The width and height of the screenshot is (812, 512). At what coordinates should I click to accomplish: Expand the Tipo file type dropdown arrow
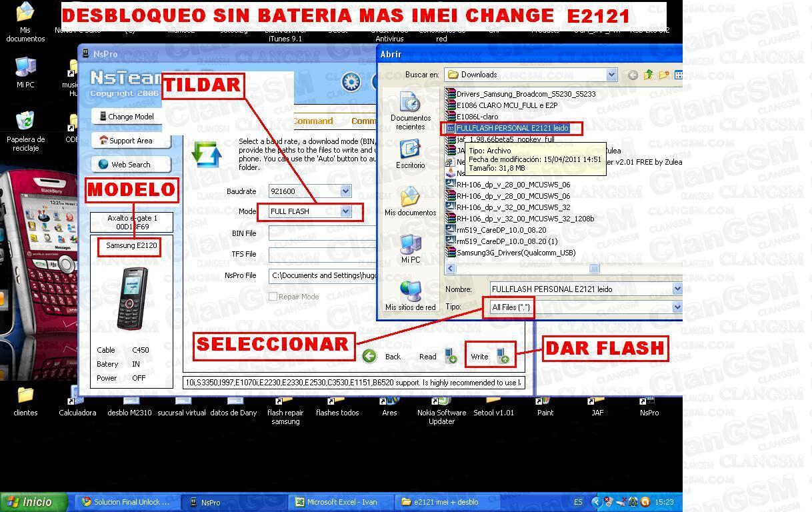[x=677, y=307]
